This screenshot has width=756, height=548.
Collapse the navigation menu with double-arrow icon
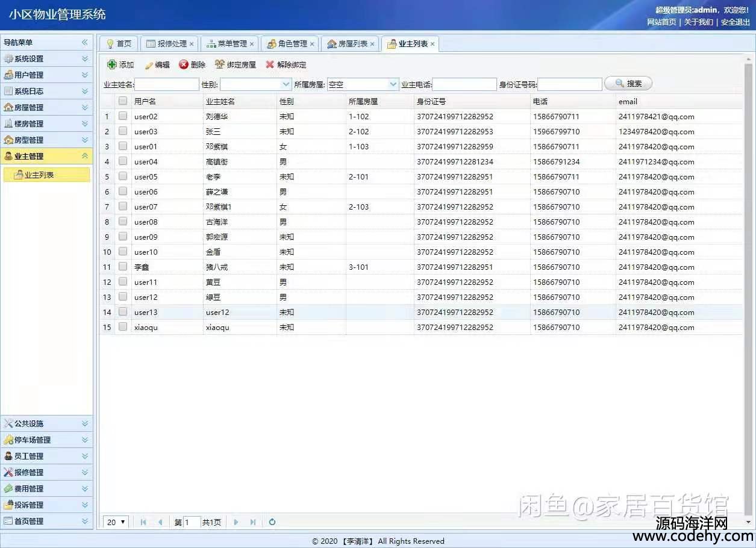(x=85, y=43)
